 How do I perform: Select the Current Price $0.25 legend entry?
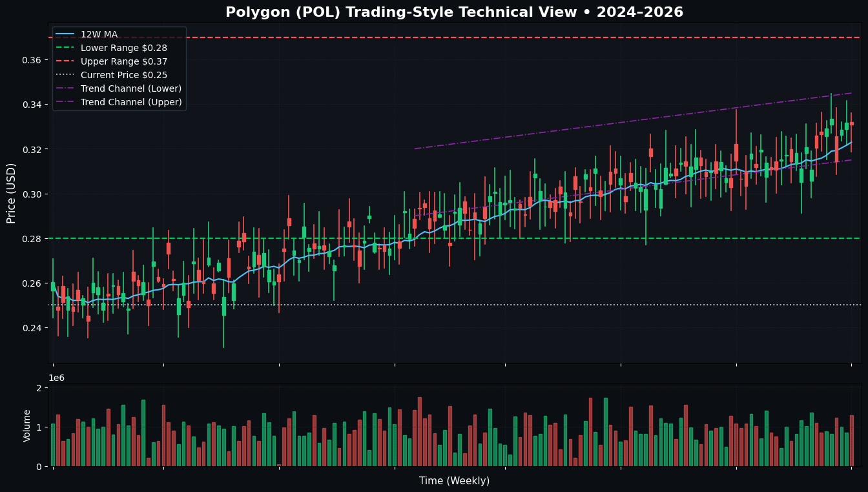[112, 75]
